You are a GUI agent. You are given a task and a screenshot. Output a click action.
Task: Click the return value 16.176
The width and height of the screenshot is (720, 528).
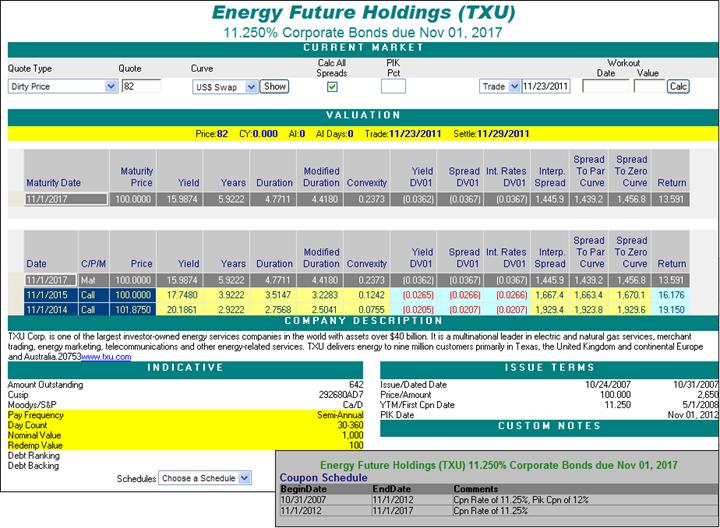click(671, 295)
